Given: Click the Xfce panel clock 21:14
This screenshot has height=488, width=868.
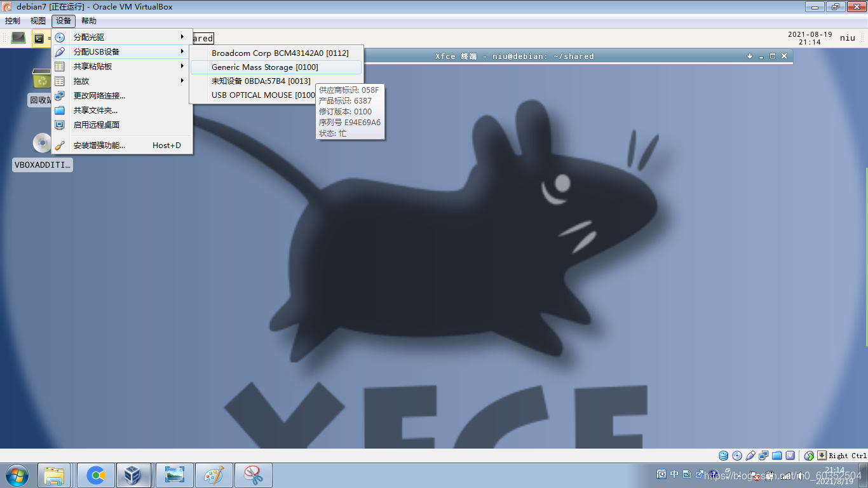Looking at the screenshot, I should pos(810,38).
